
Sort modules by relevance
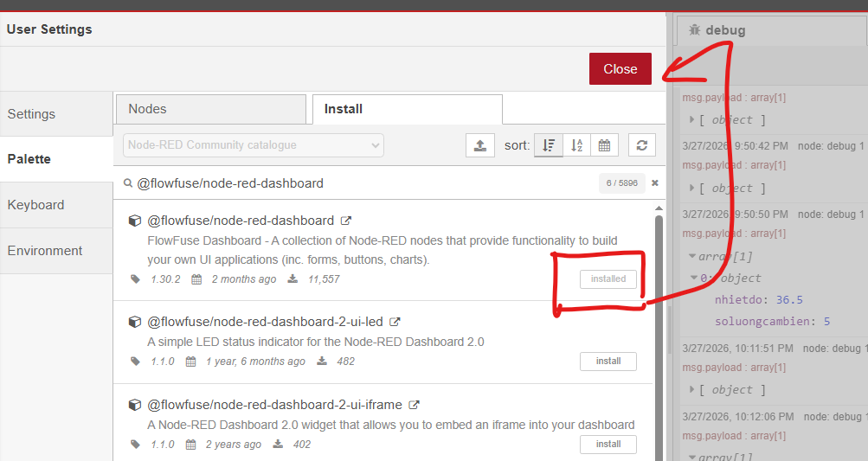548,145
